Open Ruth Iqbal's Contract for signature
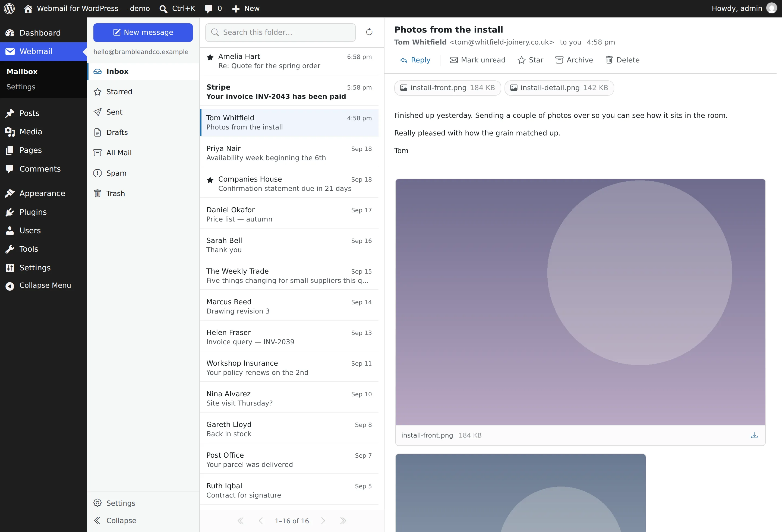Viewport: 782px width, 532px height. coord(289,490)
